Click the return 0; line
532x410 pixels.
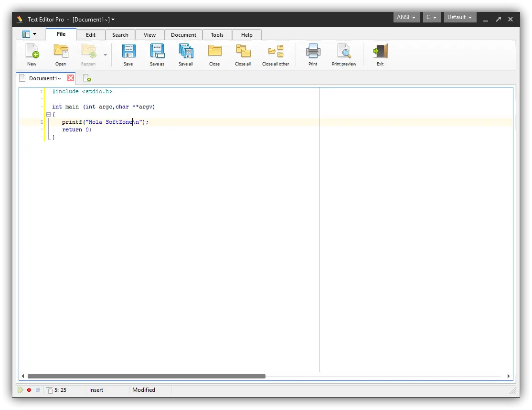click(x=77, y=129)
